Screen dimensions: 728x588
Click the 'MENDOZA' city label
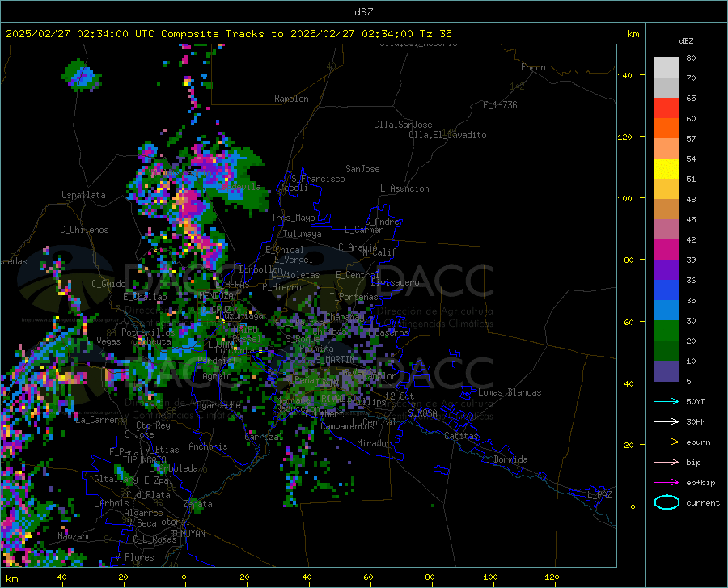216,295
